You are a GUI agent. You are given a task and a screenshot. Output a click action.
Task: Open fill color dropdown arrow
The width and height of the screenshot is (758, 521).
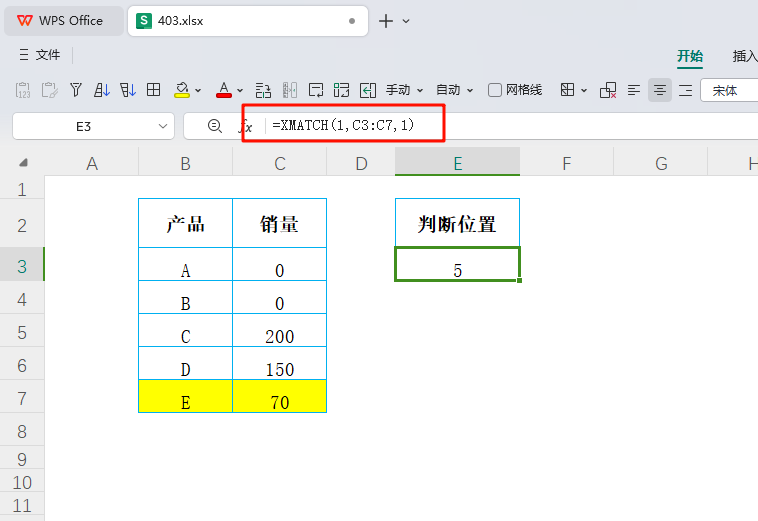pos(198,90)
